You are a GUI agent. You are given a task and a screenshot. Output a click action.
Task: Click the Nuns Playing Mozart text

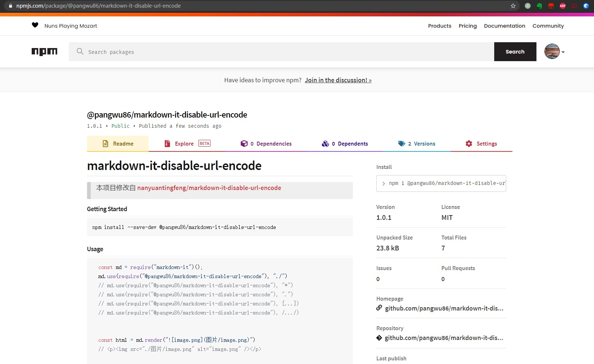71,26
